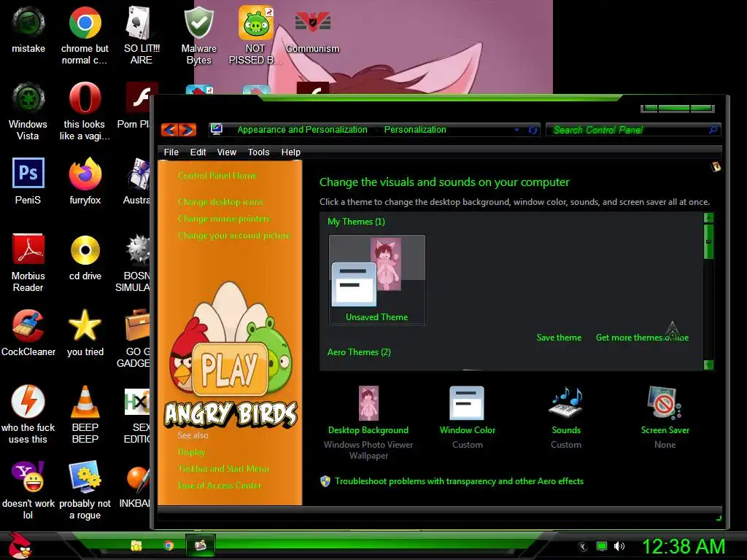Image resolution: width=747 pixels, height=560 pixels.
Task: Open the Morbius Reader PDF icon
Action: point(28,262)
